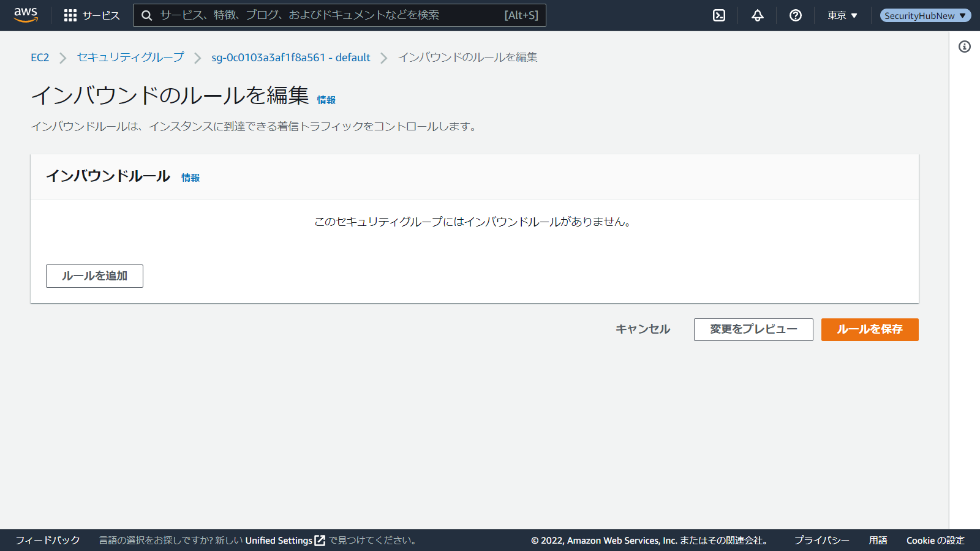Launch CloudShell from the top bar
The image size is (980, 551).
[719, 15]
